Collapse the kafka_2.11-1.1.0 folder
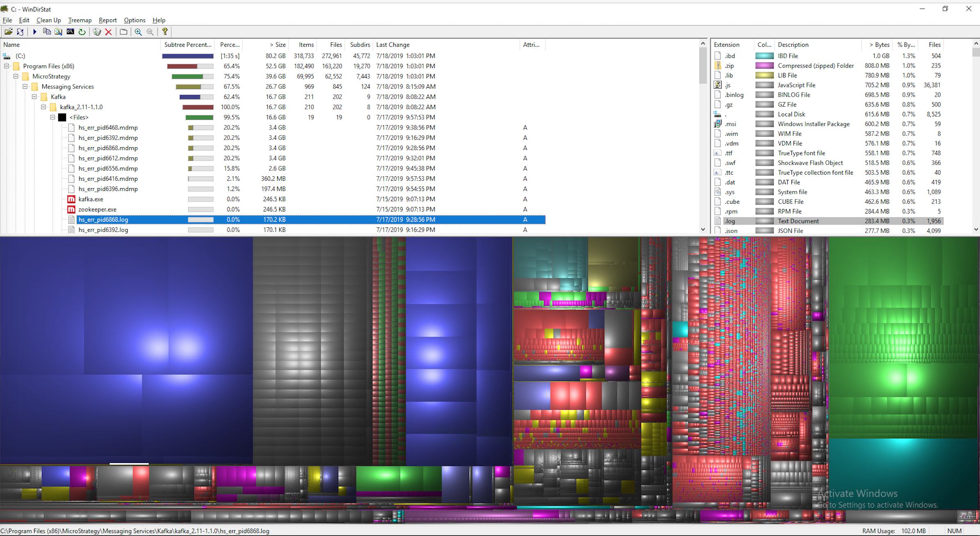The height and width of the screenshot is (536, 980). click(44, 107)
